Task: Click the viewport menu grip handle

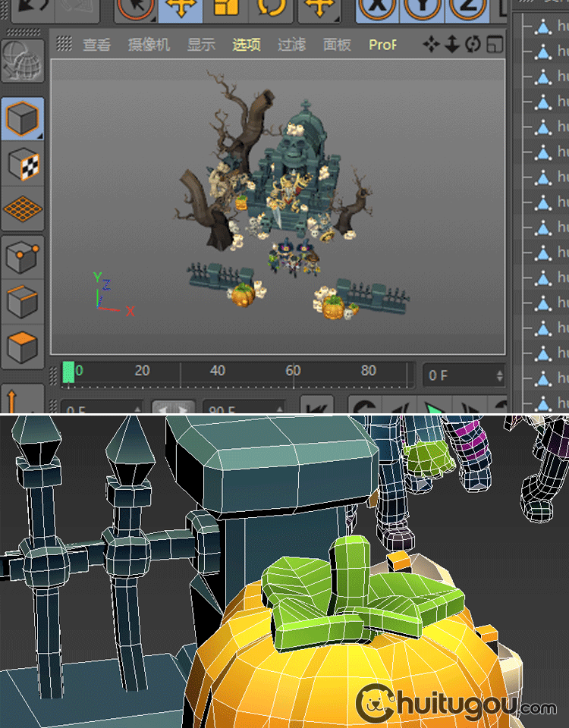Action: 64,44
